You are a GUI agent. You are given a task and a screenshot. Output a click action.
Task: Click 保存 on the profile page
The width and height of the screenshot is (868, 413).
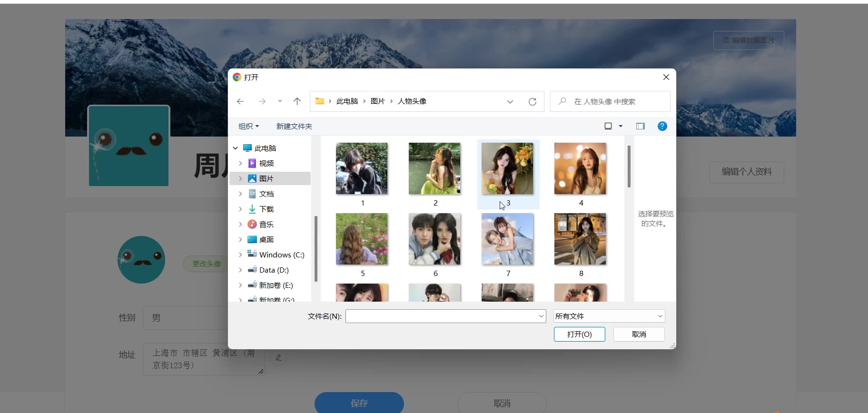click(359, 403)
